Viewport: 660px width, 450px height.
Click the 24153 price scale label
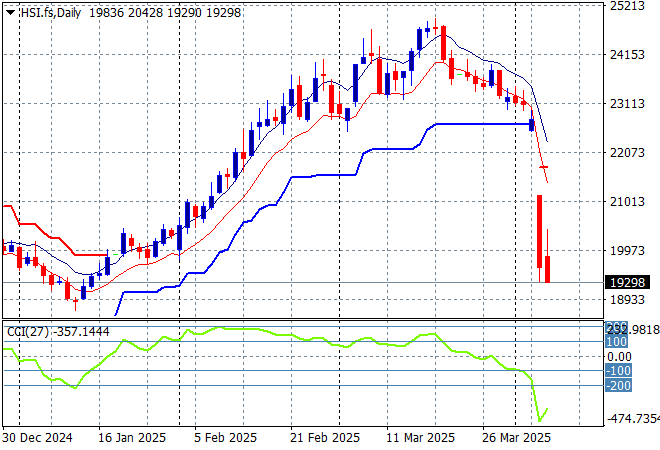pyautogui.click(x=627, y=54)
